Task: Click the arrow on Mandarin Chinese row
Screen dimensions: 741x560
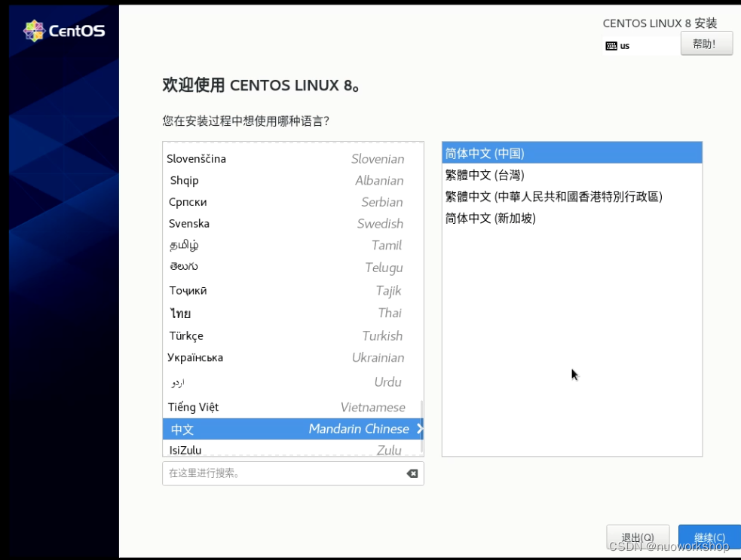Action: pyautogui.click(x=419, y=429)
